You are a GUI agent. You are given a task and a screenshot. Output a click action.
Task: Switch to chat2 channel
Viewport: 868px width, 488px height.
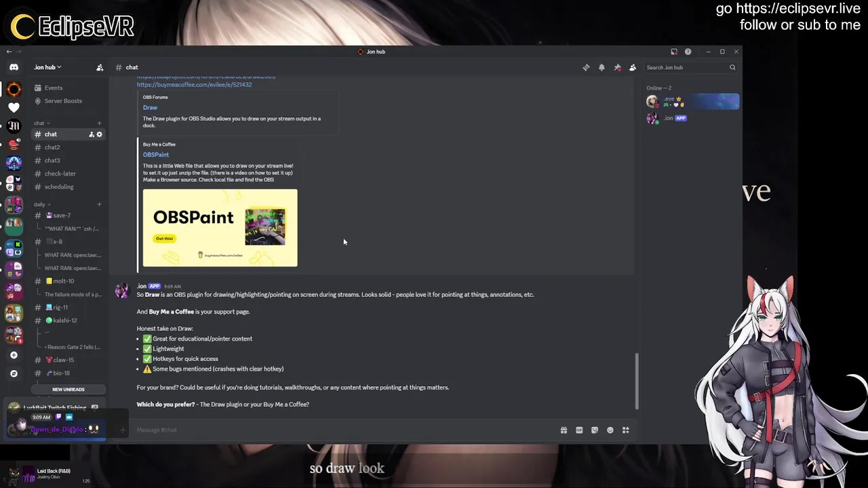click(67, 147)
